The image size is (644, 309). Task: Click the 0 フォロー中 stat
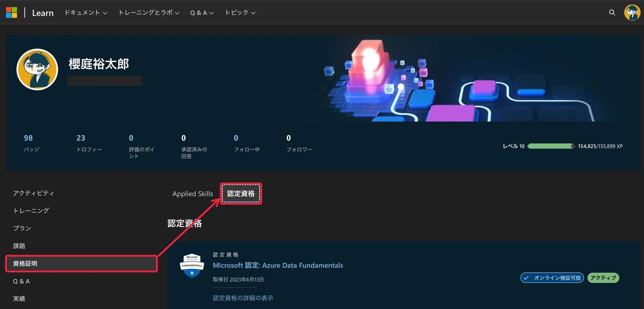pyautogui.click(x=247, y=143)
